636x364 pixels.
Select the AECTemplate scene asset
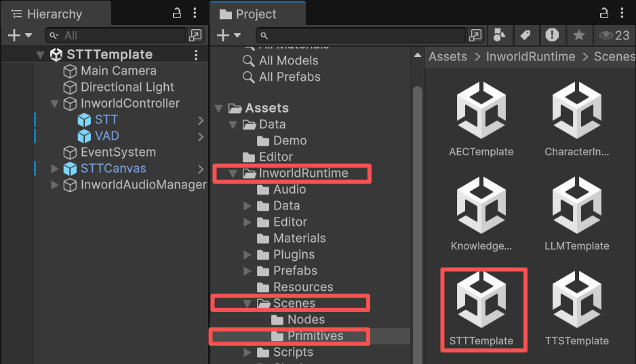(x=481, y=119)
